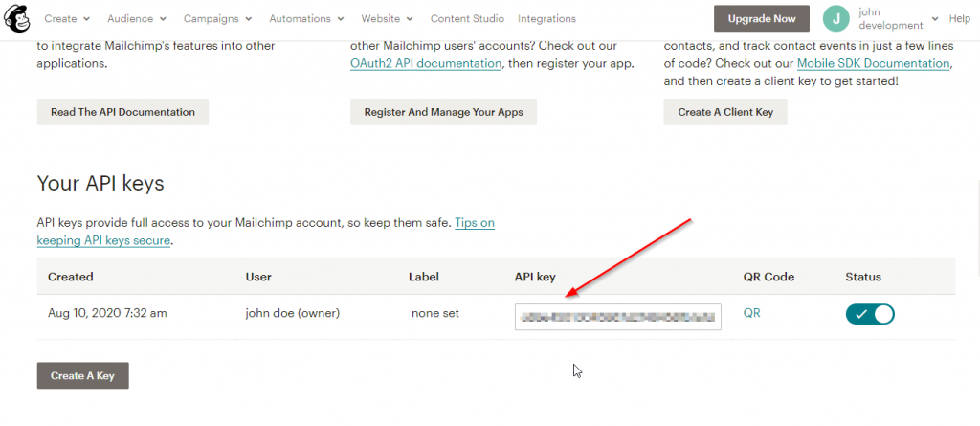Screen dimensions: 980x426
Task: Click the QR Code column header
Action: click(x=768, y=277)
